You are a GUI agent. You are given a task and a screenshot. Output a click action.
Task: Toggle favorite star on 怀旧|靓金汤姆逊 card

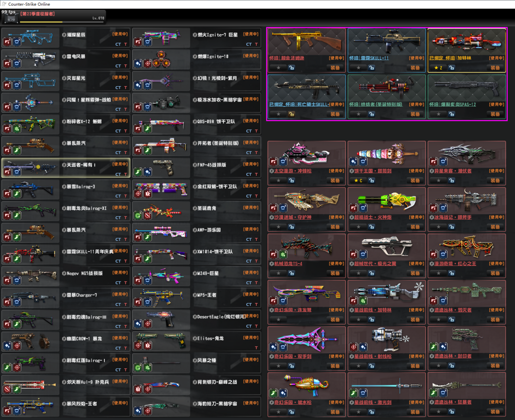coord(278,68)
